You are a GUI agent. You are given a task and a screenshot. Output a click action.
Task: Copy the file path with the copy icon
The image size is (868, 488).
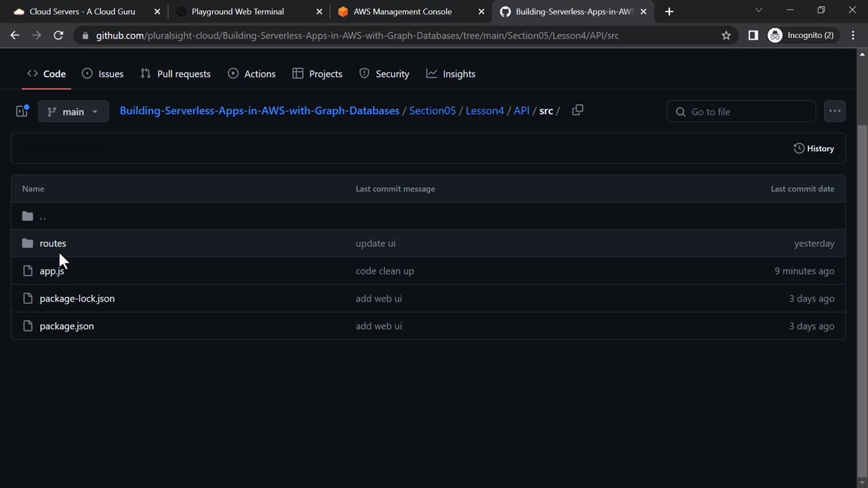(x=577, y=110)
